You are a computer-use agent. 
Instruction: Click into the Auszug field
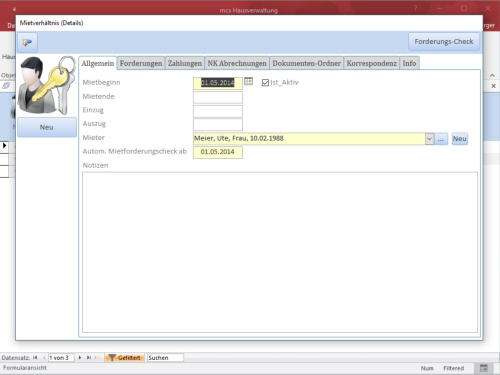(x=218, y=124)
